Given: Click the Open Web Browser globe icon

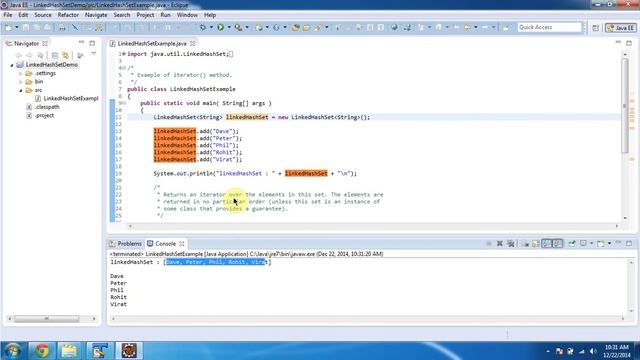Looking at the screenshot, I should [x=394, y=27].
